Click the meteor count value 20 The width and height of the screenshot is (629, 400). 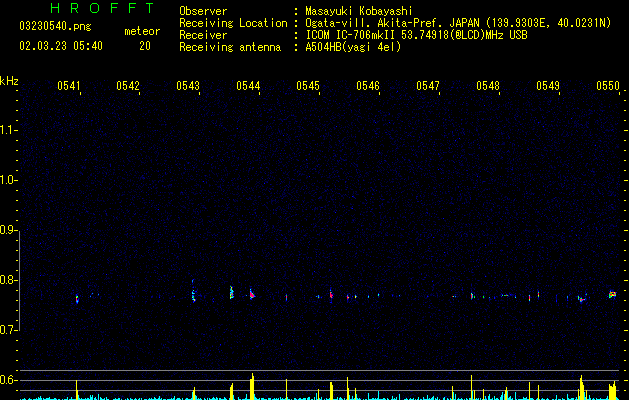coord(145,46)
